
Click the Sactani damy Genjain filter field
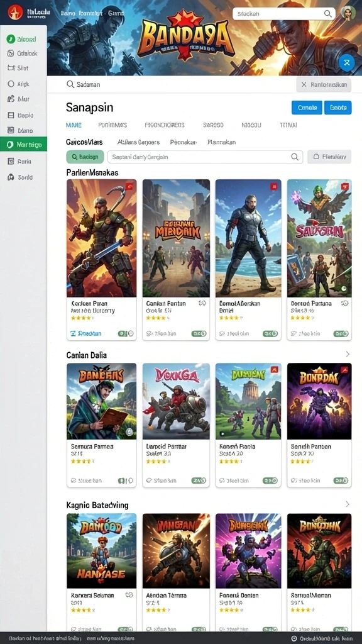point(206,157)
